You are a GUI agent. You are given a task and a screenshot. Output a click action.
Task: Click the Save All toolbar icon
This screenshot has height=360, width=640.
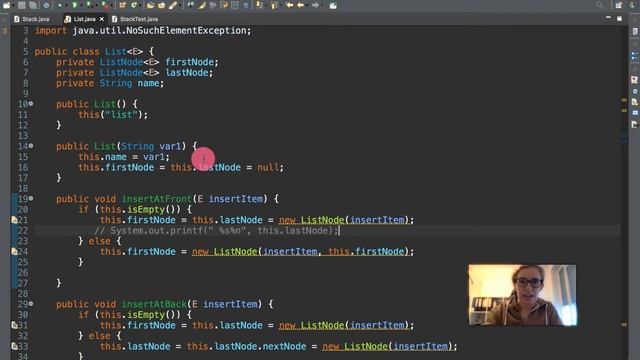(33, 5)
